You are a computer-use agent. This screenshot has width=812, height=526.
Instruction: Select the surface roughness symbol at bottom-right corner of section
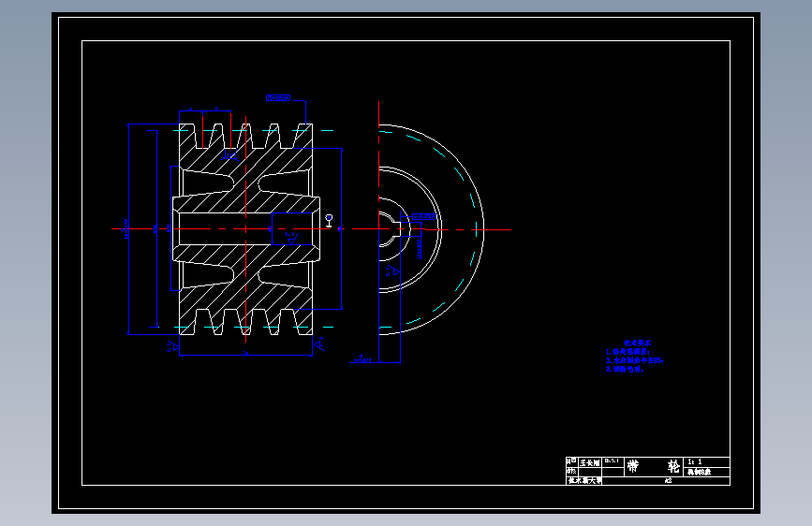pos(319,343)
